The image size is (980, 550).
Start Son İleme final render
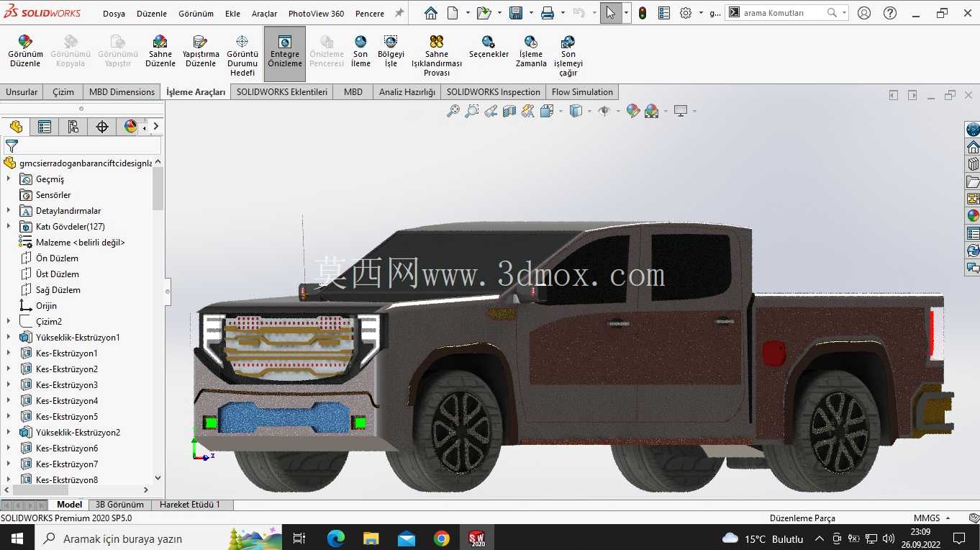[x=360, y=51]
